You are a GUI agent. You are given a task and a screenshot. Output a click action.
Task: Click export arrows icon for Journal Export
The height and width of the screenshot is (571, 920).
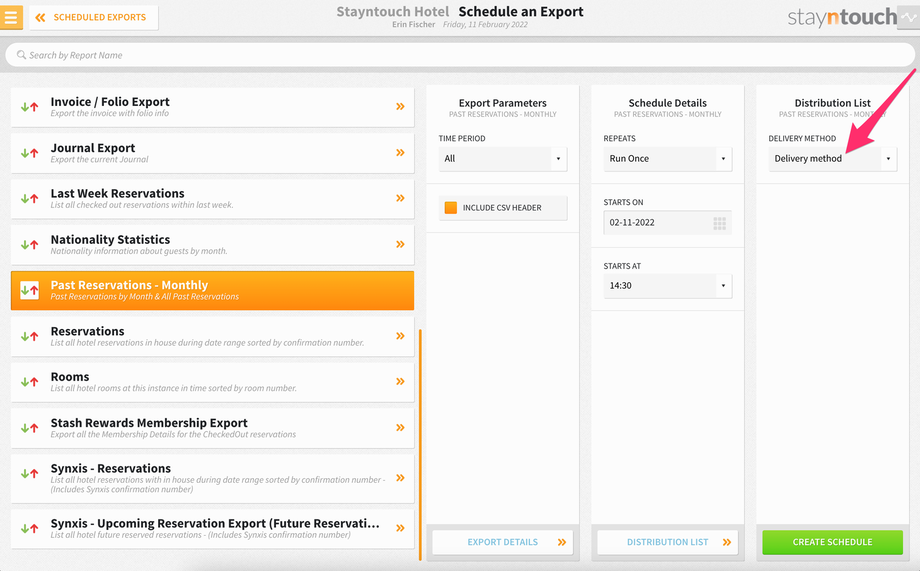pos(29,153)
